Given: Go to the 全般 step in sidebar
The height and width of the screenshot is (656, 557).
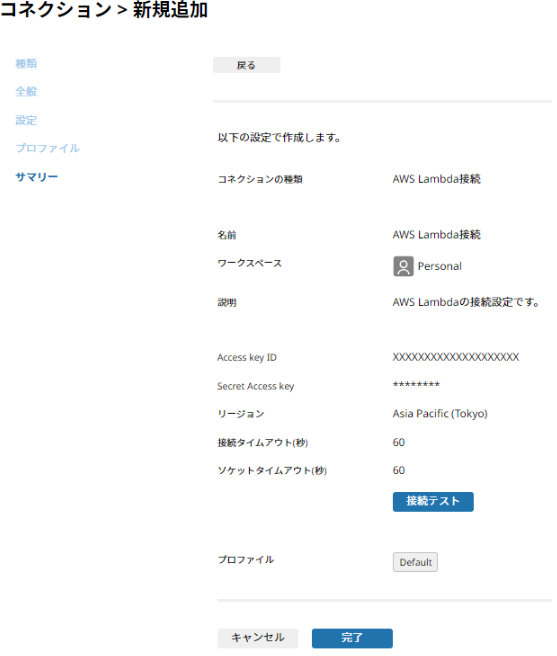Looking at the screenshot, I should [26, 92].
